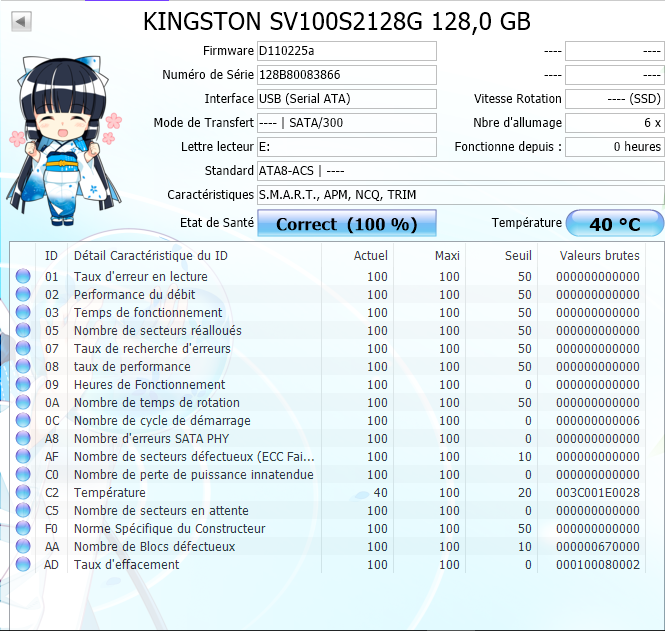Click status orb for perte de puissance innatendue

(x=23, y=474)
